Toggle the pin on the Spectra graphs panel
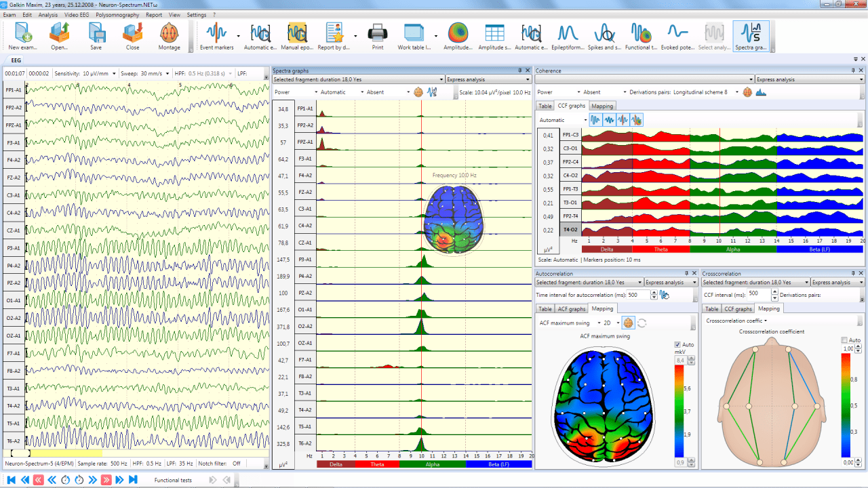This screenshot has width=868, height=488. 521,70
